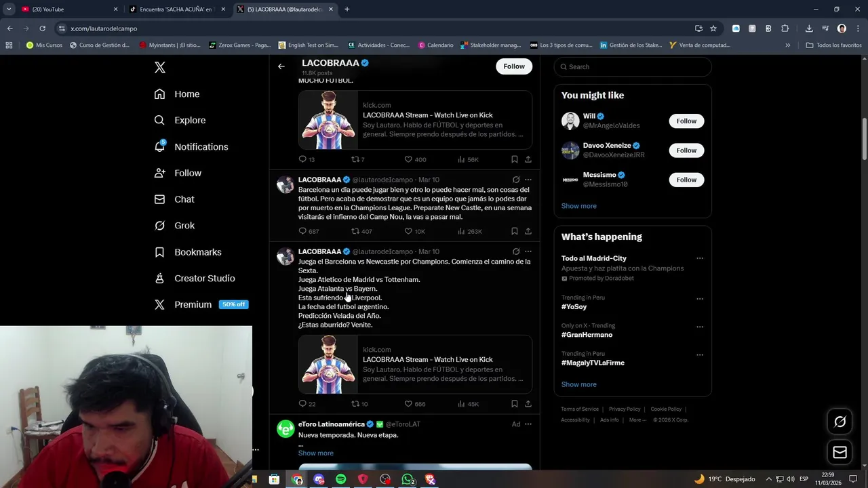The image size is (868, 488).
Task: Click the X logo in the sidebar
Action: (x=159, y=67)
